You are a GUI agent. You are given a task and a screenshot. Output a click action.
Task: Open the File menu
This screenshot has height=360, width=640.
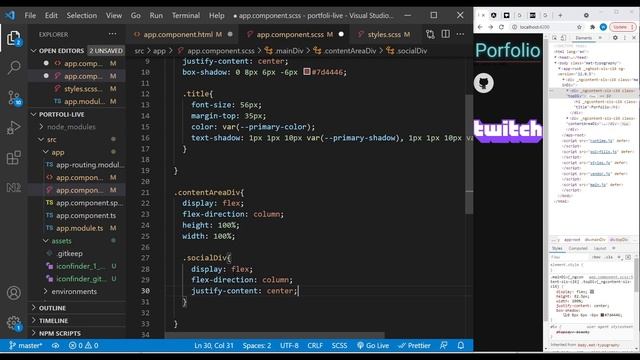[30, 16]
